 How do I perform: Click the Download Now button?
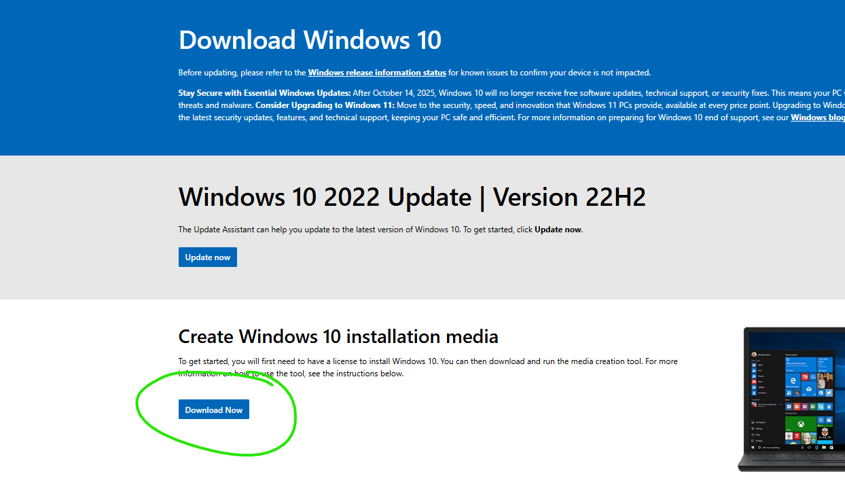(214, 410)
